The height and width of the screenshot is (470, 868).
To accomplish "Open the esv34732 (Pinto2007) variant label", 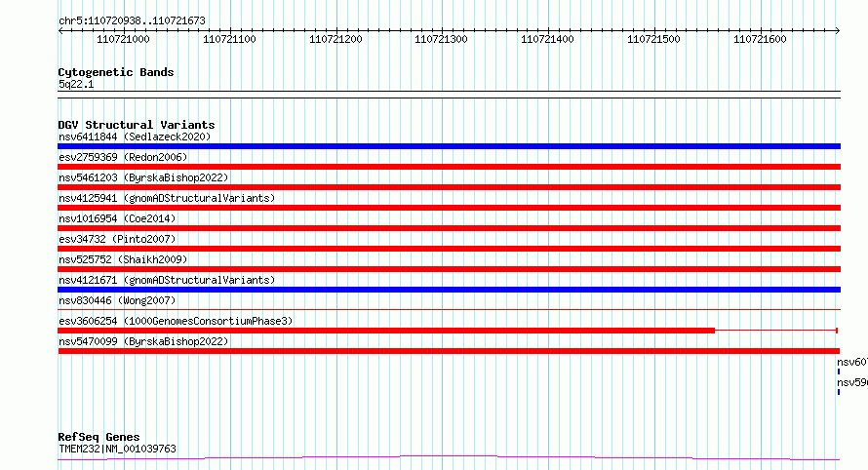I will [x=117, y=239].
